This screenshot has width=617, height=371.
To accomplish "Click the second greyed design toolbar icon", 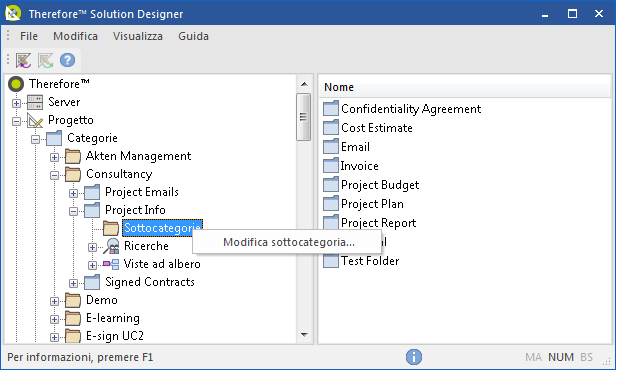I will coord(45,60).
